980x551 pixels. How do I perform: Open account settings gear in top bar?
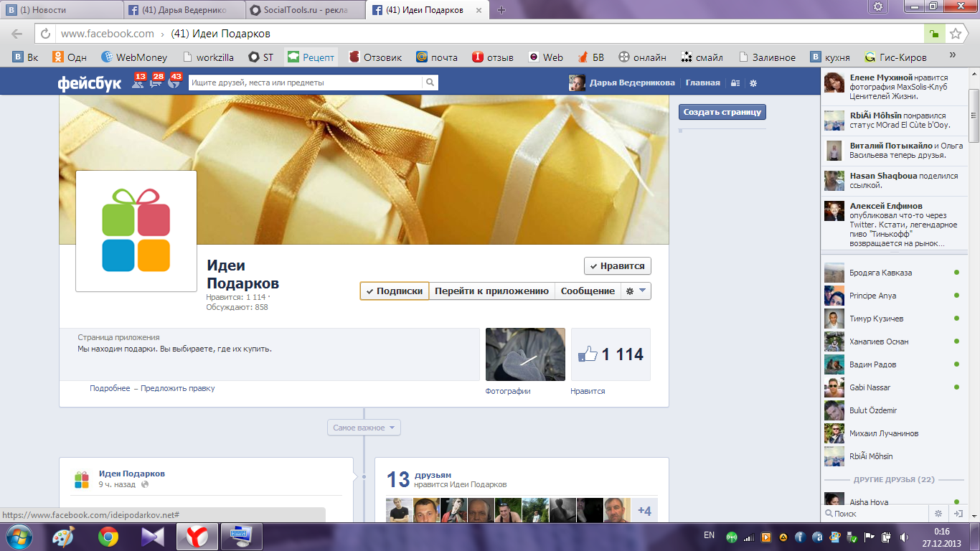(x=753, y=83)
